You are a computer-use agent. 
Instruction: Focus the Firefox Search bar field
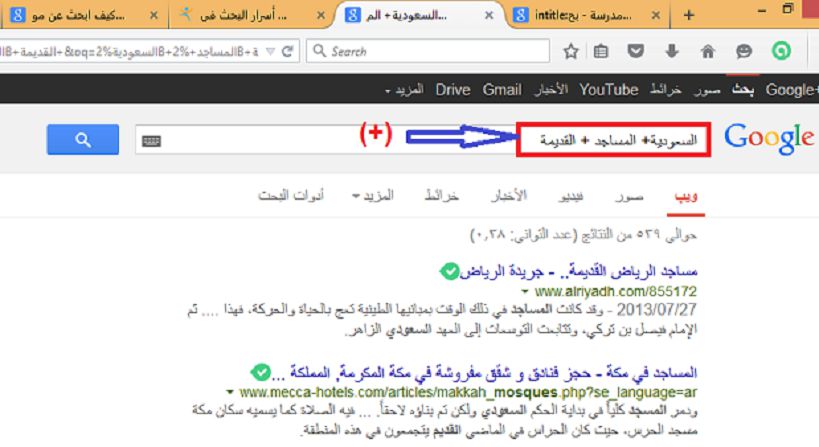(428, 51)
